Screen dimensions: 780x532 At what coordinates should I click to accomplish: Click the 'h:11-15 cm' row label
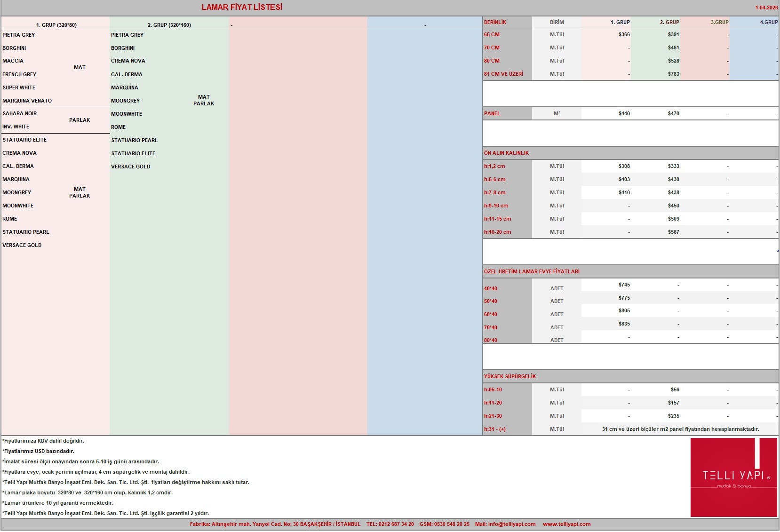pyautogui.click(x=498, y=219)
